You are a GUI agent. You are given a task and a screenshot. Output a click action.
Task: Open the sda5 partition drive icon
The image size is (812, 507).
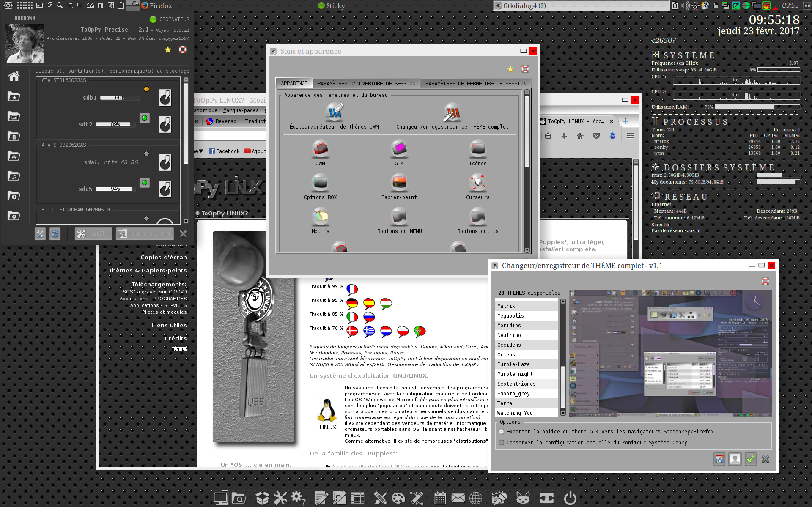point(165,189)
